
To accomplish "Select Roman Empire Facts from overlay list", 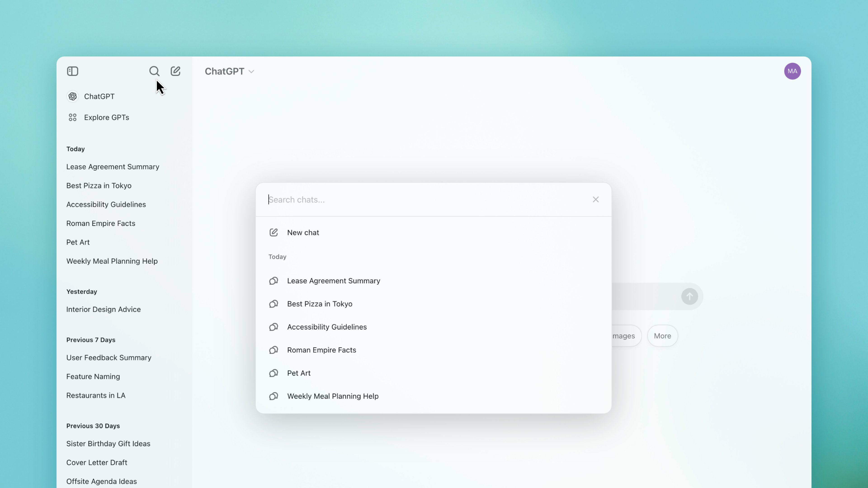I will (322, 350).
